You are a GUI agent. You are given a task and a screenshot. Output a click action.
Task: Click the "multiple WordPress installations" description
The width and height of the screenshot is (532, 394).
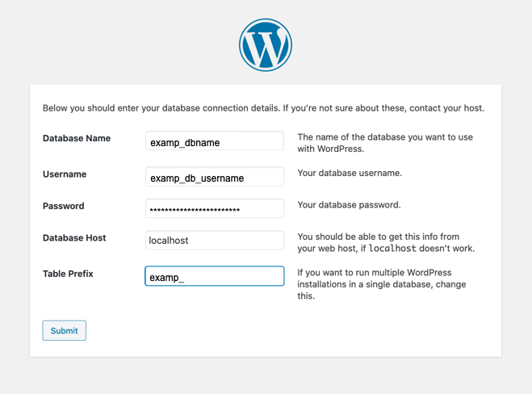[x=381, y=284]
